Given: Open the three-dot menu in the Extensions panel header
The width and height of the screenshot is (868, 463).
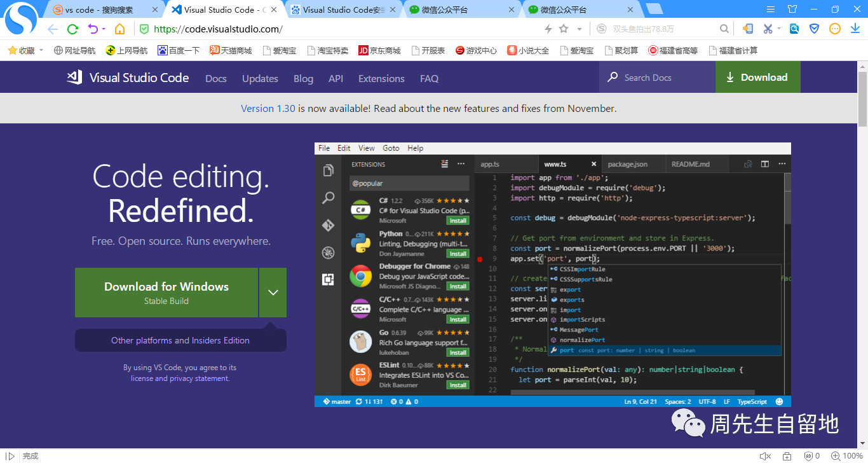Looking at the screenshot, I should (461, 164).
